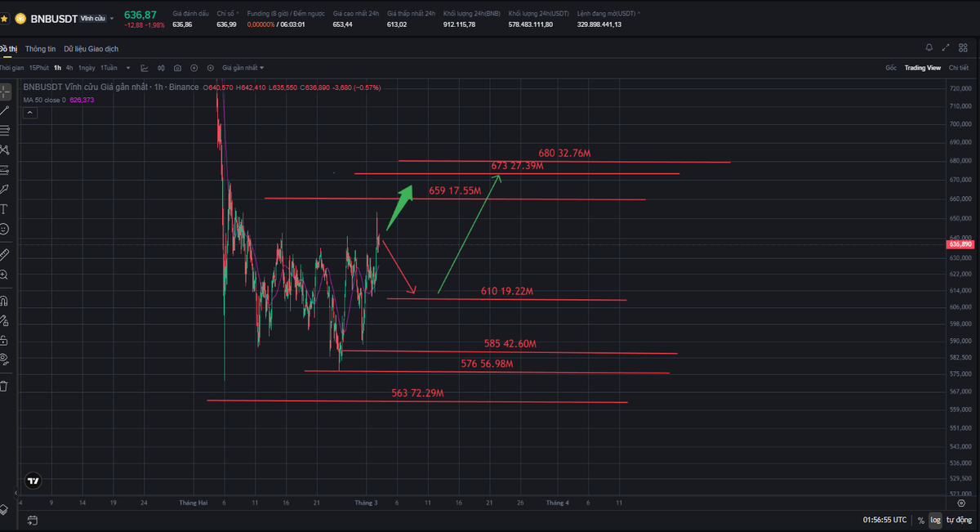Take a chart snapshot with camera icon
Screen dimensions: 980x532
pyautogui.click(x=177, y=68)
